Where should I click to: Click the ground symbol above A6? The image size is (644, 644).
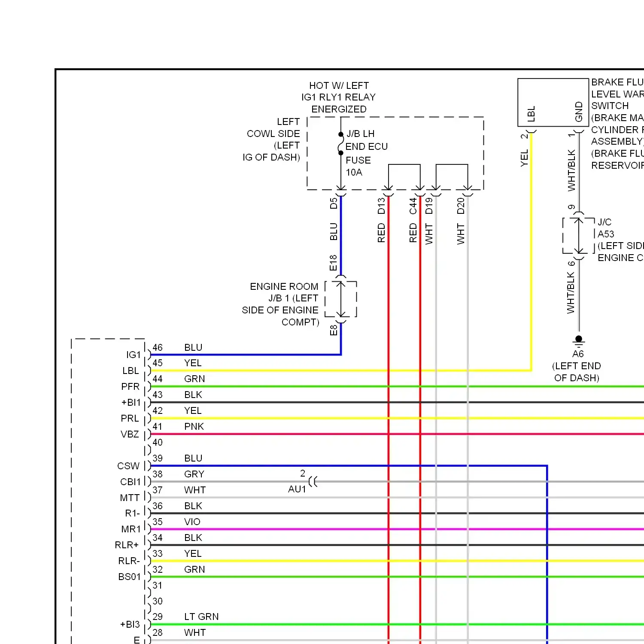tap(579, 341)
